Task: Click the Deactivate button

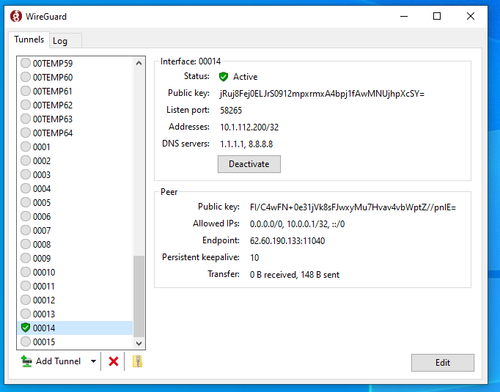Action: pyautogui.click(x=249, y=164)
